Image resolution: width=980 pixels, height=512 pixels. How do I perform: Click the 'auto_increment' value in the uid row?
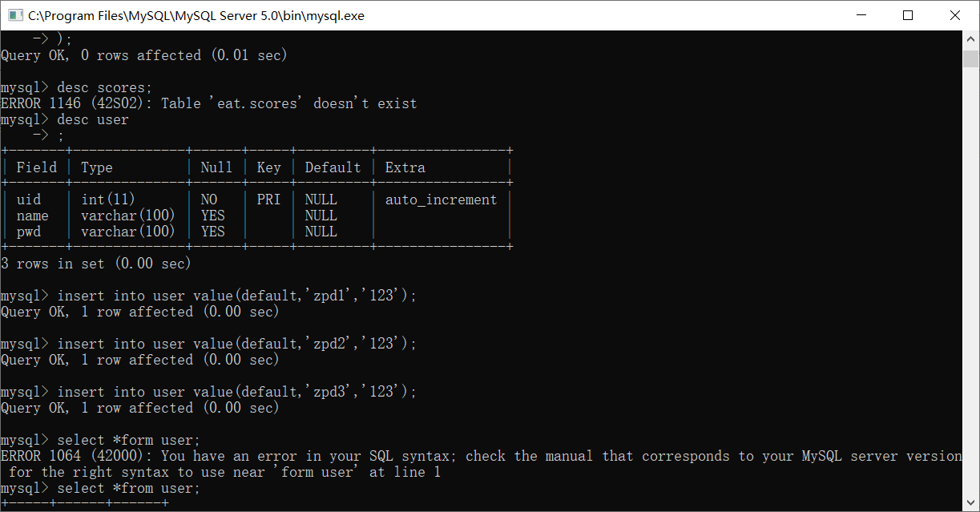[x=441, y=200]
